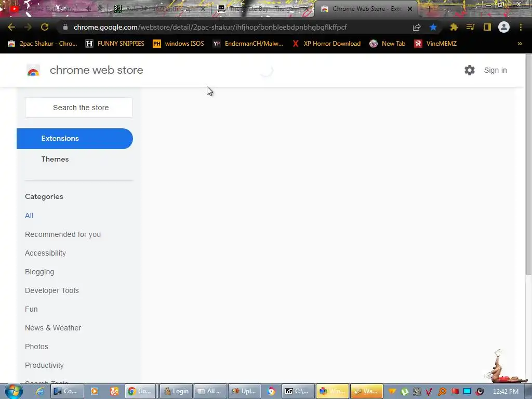Click the share page icon in address bar
Screen dimensions: 532x399
pos(417,28)
